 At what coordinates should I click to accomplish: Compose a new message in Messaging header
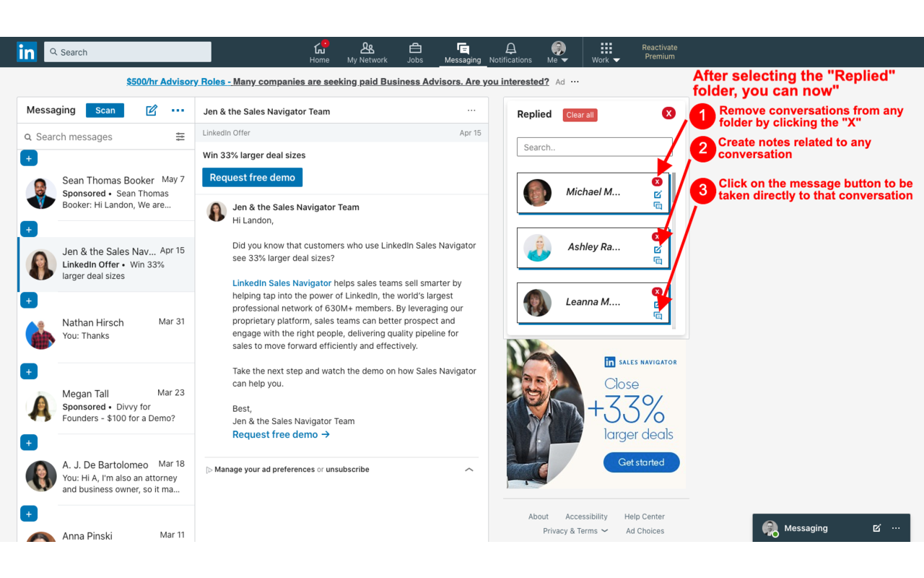pos(152,111)
